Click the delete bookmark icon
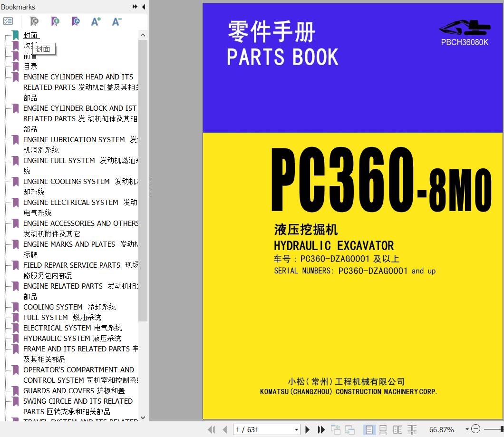The image size is (504, 437). point(34,21)
